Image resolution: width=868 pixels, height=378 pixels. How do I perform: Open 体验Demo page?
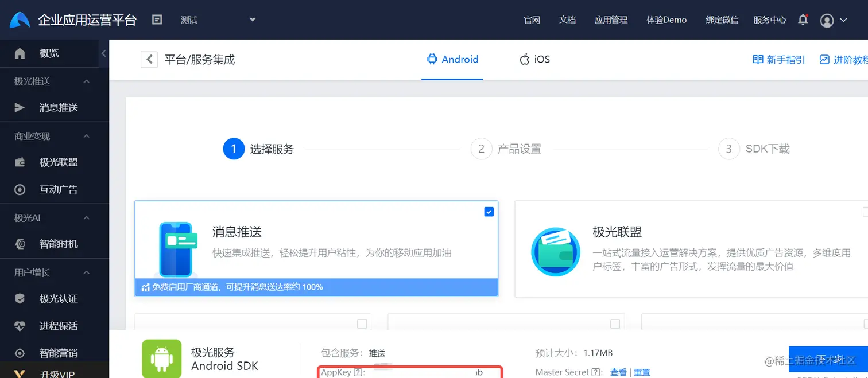pyautogui.click(x=666, y=20)
